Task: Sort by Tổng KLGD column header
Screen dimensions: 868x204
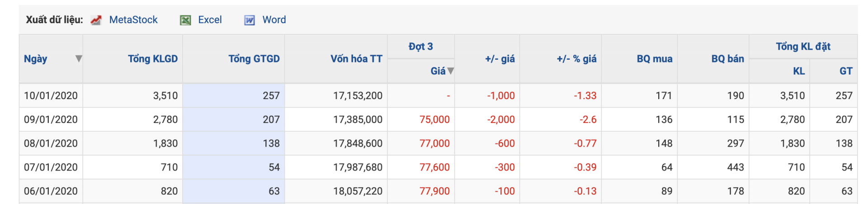Action: [153, 59]
